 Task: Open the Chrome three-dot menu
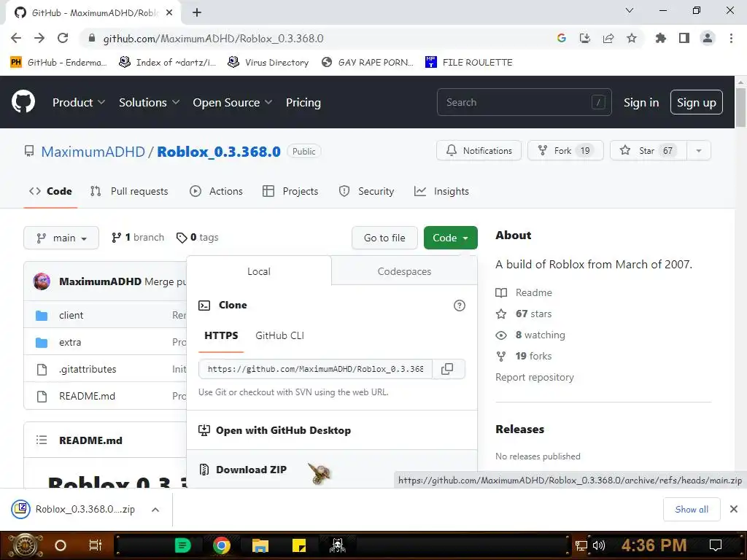point(731,38)
